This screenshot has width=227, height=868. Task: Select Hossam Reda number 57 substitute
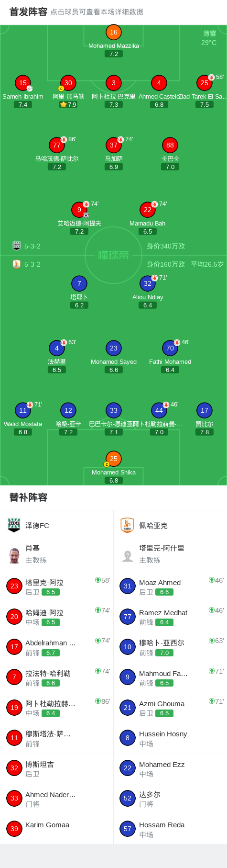click(x=170, y=829)
